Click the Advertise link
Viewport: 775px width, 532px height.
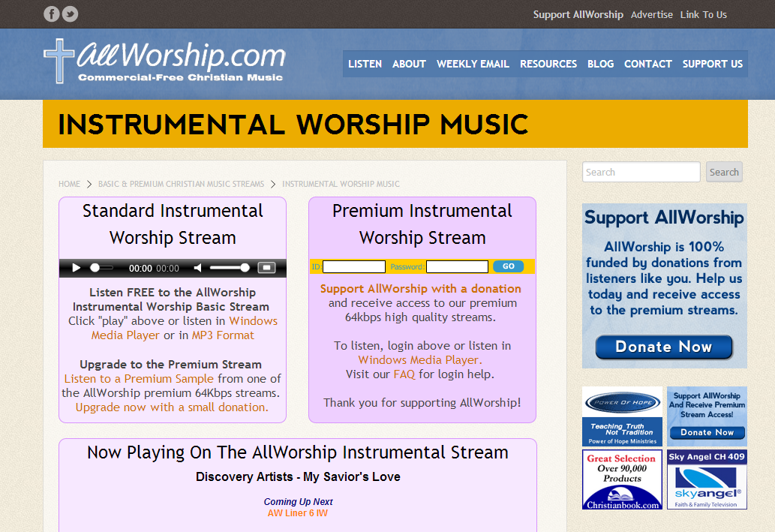pos(651,14)
